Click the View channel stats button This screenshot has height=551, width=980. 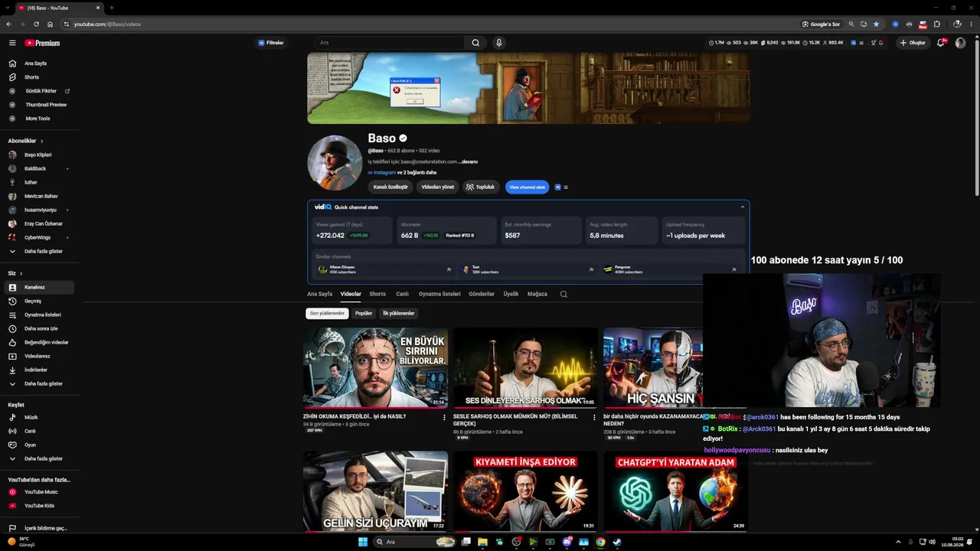click(527, 187)
